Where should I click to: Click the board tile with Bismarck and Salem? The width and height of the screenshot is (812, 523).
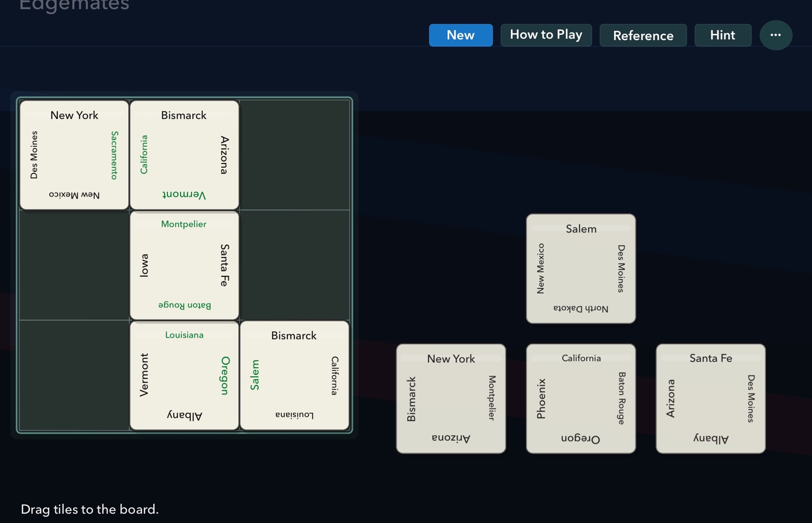point(294,375)
